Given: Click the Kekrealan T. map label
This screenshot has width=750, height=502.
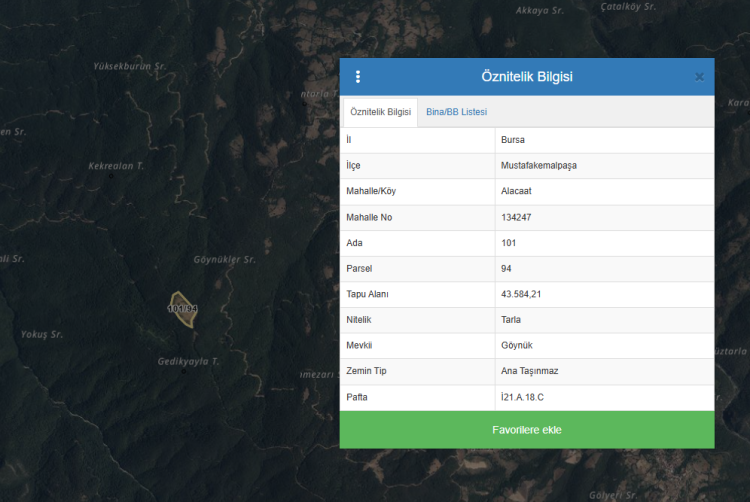Looking at the screenshot, I should point(116,166).
